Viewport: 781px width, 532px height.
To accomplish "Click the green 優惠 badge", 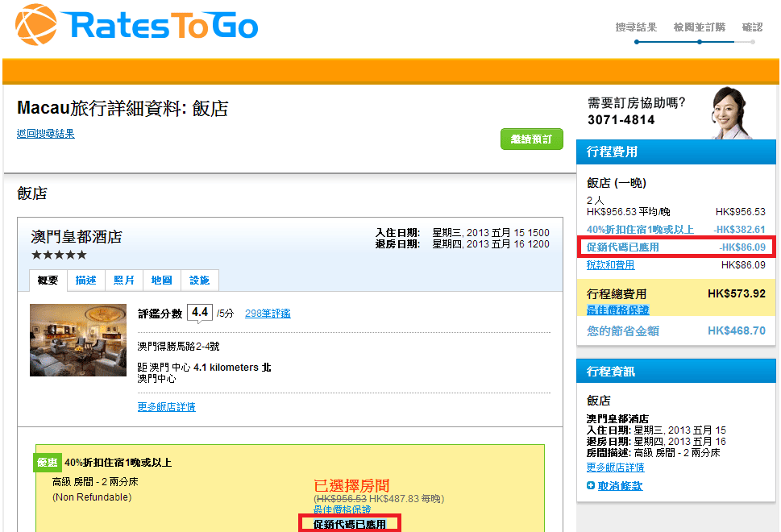I will point(47,463).
